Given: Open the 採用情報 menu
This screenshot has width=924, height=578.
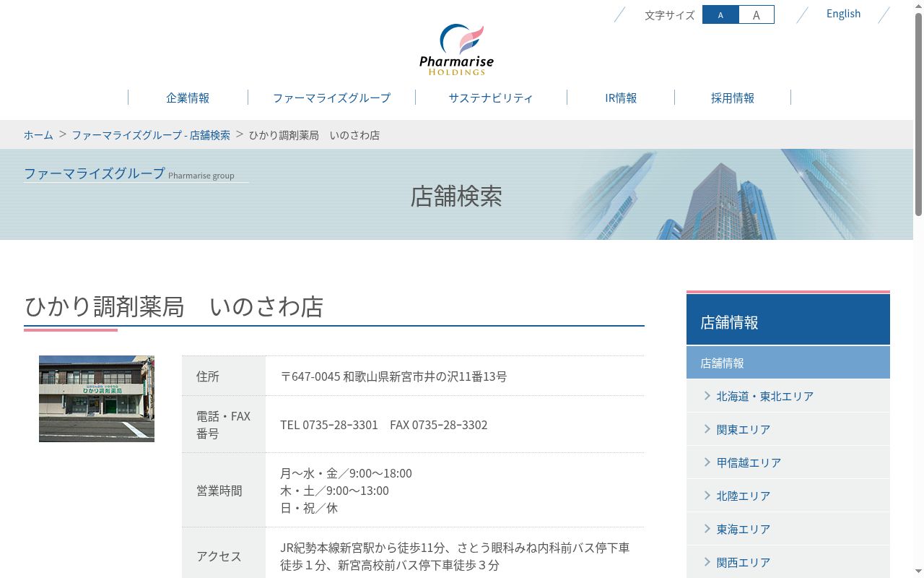Looking at the screenshot, I should pyautogui.click(x=733, y=98).
